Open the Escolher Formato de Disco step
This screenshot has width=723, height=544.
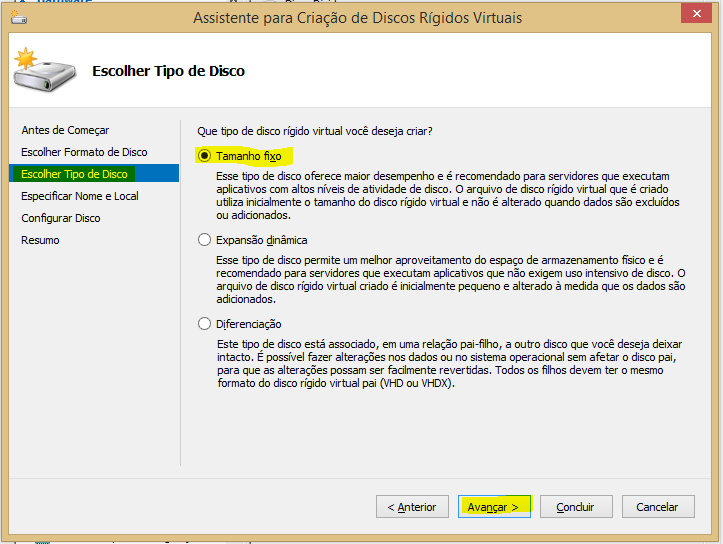click(x=84, y=152)
